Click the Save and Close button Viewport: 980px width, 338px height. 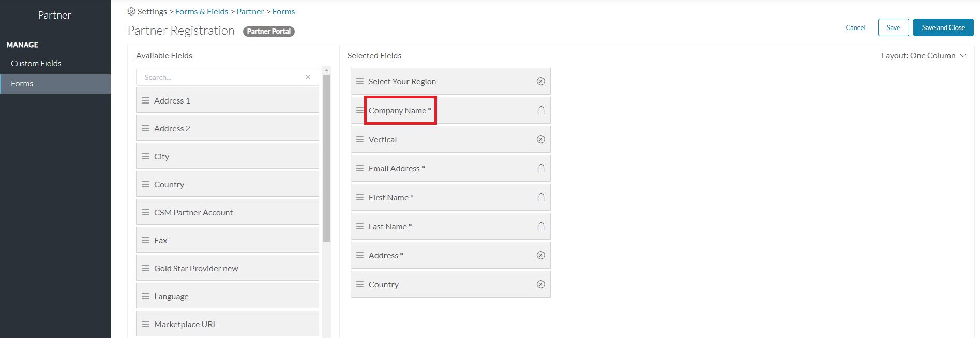[943, 27]
